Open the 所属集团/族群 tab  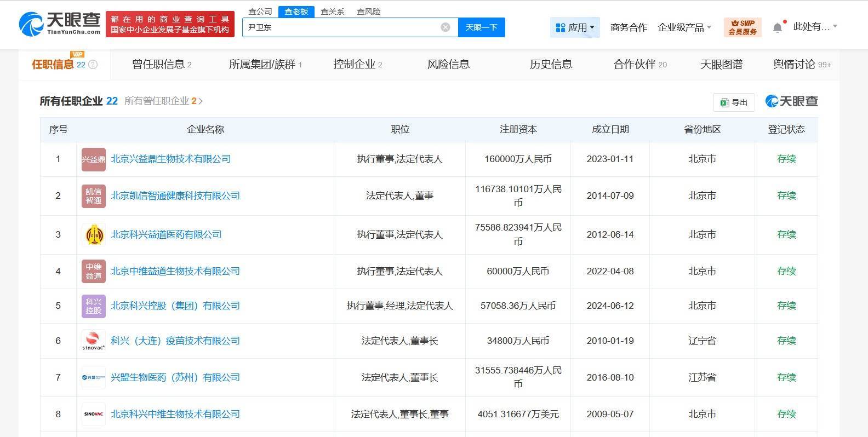pos(265,65)
